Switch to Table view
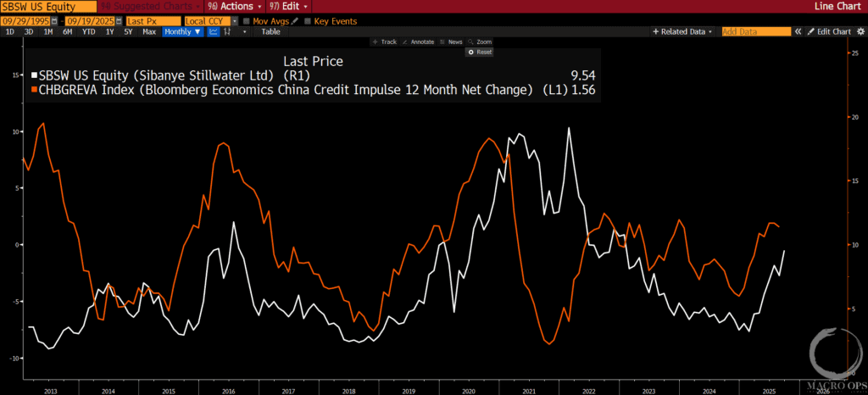The height and width of the screenshot is (395, 868). [x=270, y=31]
